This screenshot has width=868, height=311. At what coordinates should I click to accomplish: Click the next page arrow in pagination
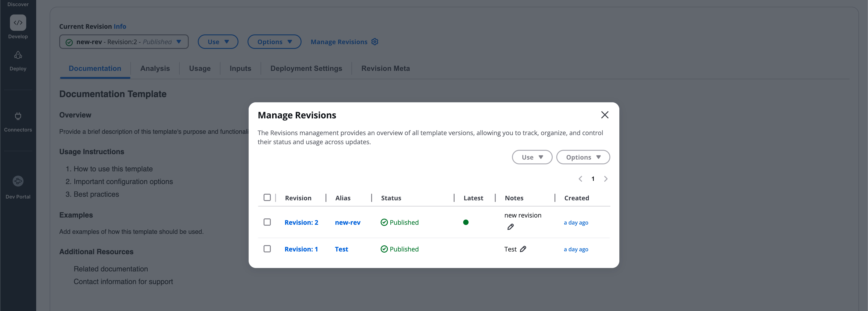606,179
